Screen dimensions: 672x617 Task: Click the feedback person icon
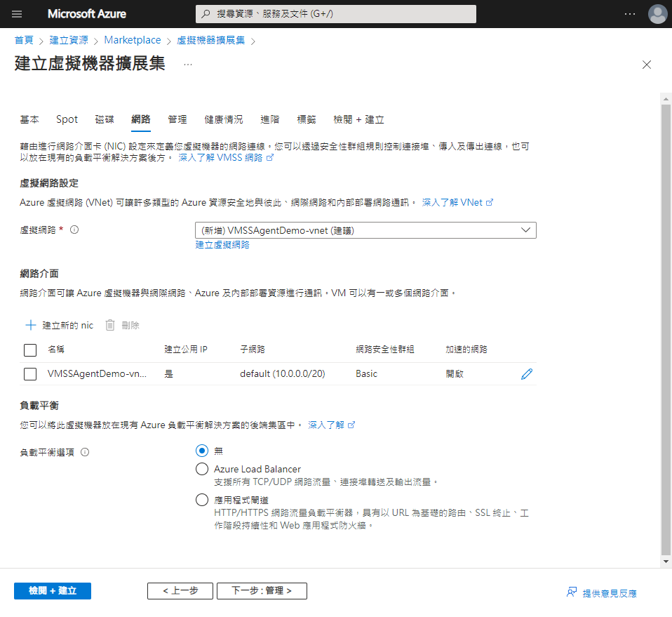(572, 592)
